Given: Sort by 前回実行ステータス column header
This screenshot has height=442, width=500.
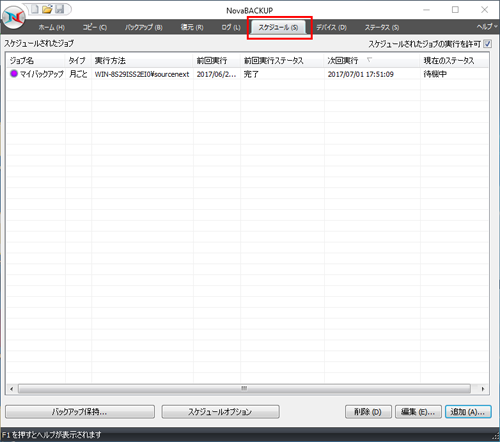Looking at the screenshot, I should click(x=282, y=60).
